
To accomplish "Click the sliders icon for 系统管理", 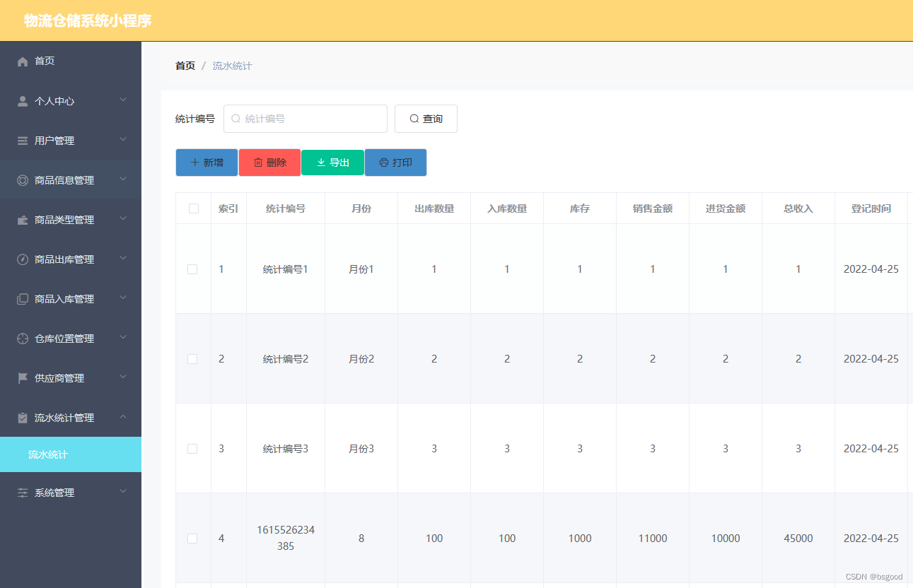I will pos(23,493).
